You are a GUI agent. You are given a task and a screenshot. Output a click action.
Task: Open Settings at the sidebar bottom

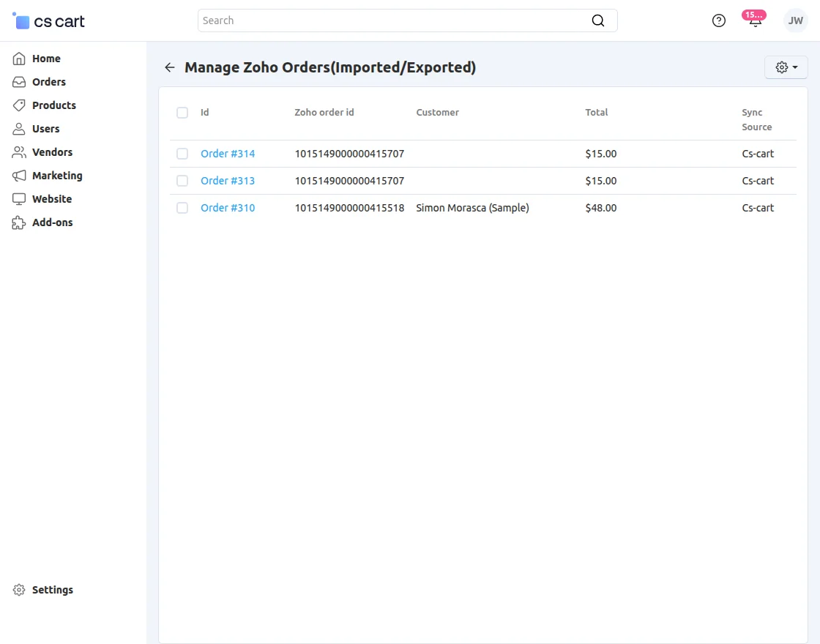point(52,590)
